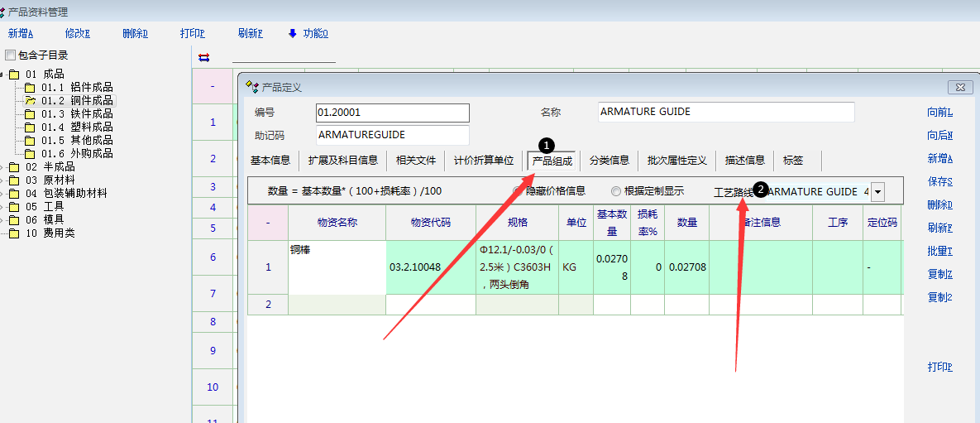
Task: Click 修改 in the top toolbar
Action: tap(77, 34)
